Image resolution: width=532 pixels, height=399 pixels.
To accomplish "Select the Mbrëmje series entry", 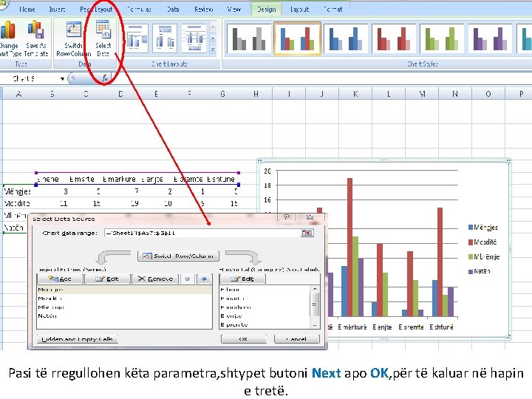I will click(x=124, y=307).
